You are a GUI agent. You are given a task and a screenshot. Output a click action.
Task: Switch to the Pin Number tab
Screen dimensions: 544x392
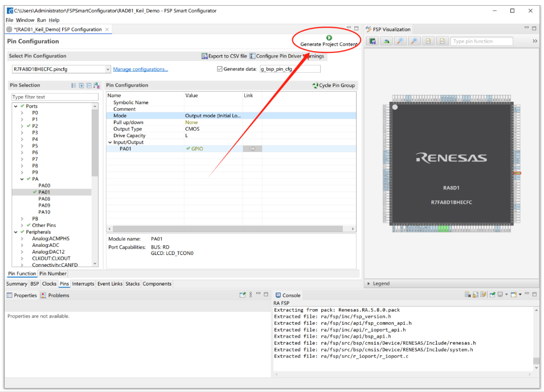(x=53, y=274)
